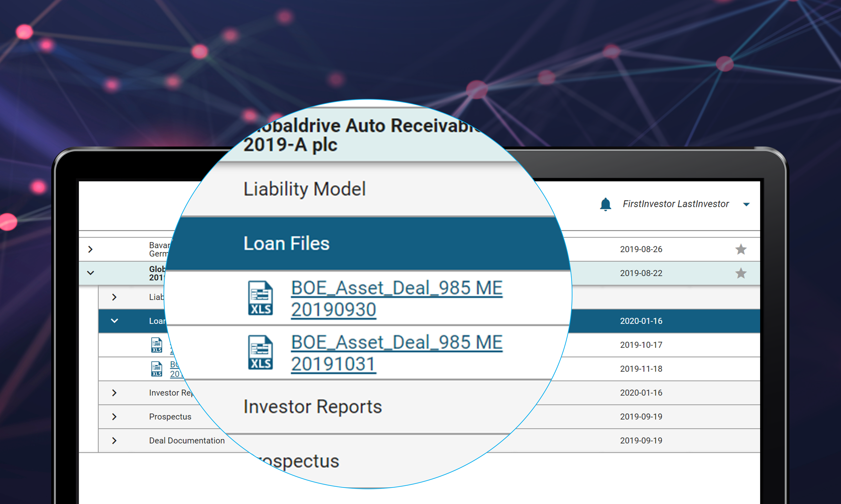The width and height of the screenshot is (841, 504).
Task: Select the magnified Investor Reports row
Action: [x=312, y=407]
